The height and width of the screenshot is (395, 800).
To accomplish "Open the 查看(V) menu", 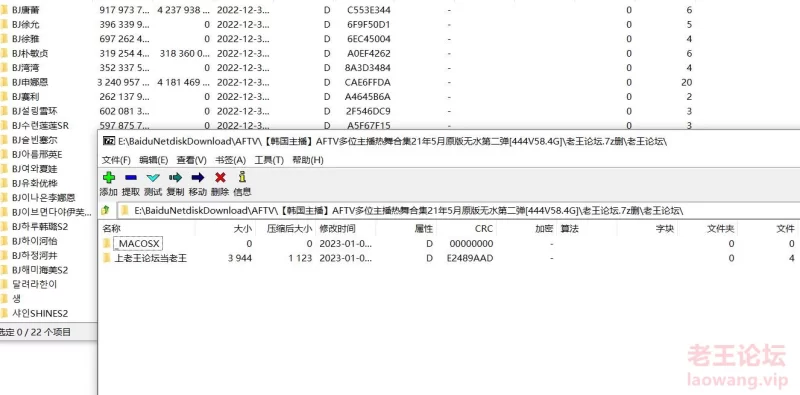I will (x=191, y=160).
